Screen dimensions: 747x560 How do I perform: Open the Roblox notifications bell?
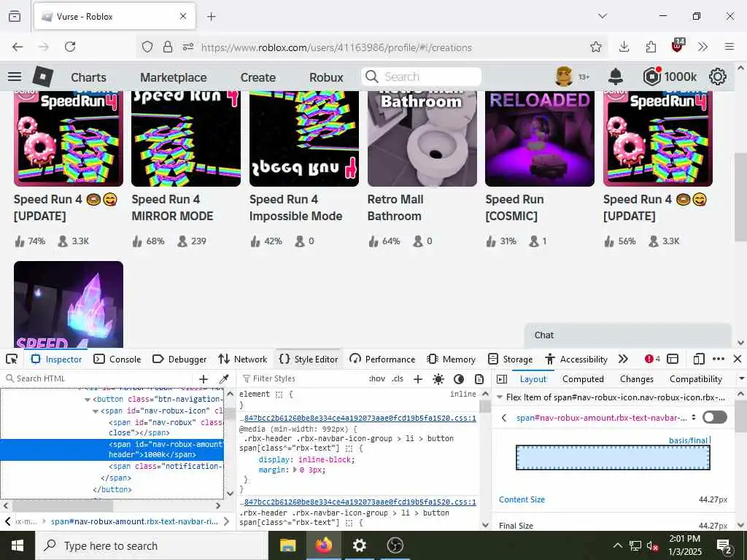[x=616, y=77]
